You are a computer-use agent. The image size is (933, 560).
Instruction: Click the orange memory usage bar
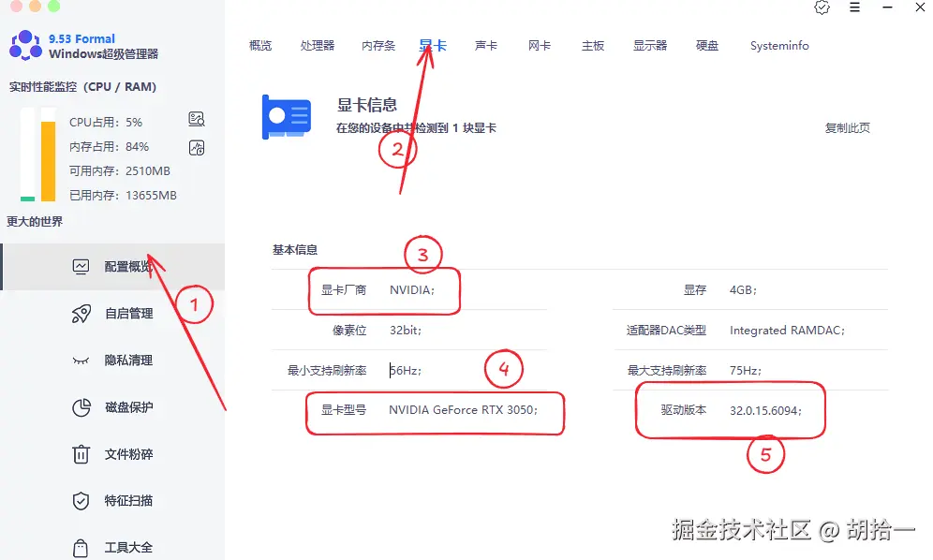coord(48,161)
